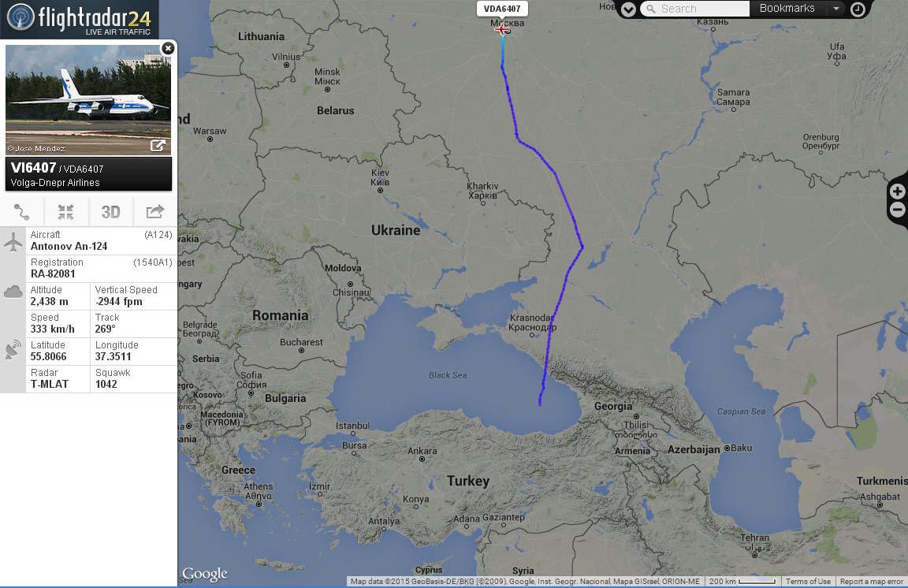Zoom in the map with plus button
Image resolution: width=908 pixels, height=588 pixels.
898,192
